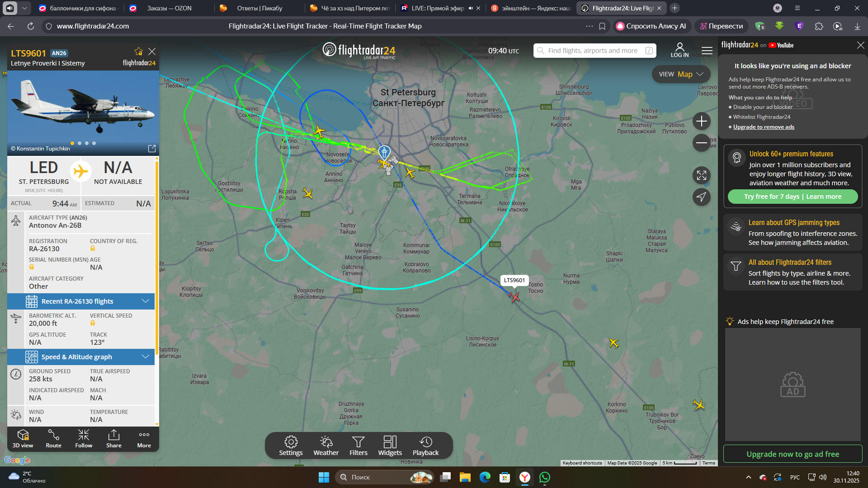
Task: Open the 3D view of the flight
Action: pyautogui.click(x=23, y=439)
